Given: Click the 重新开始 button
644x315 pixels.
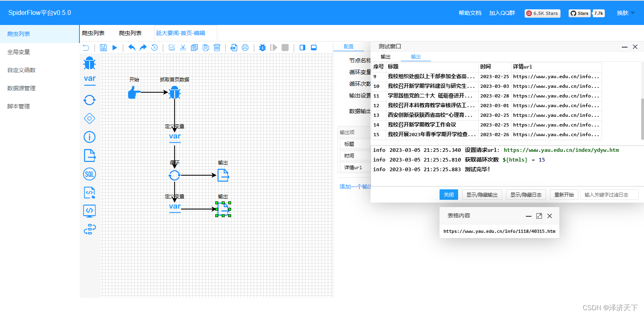Looking at the screenshot, I should pos(564,195).
